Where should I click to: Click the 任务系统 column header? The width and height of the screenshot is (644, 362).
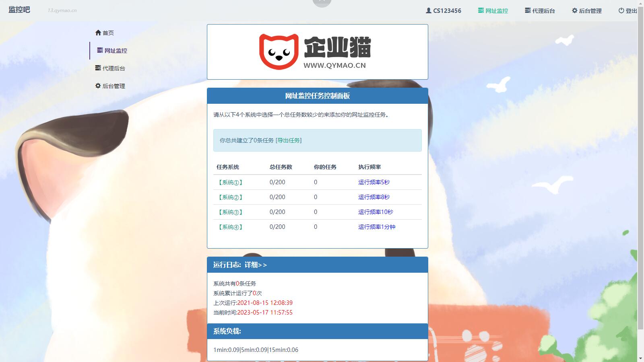[228, 167]
